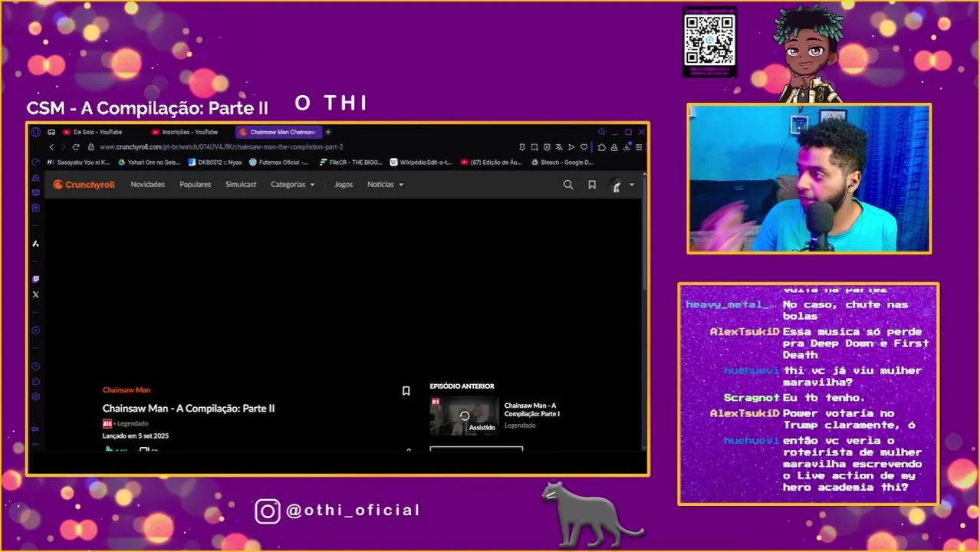Open X (Twitter) in the browser sidebar

pyautogui.click(x=35, y=294)
